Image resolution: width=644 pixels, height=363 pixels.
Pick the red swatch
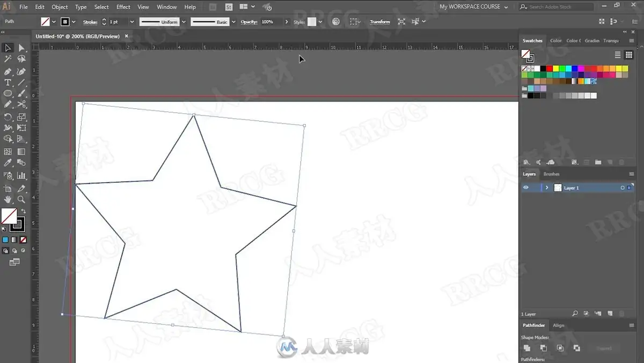click(550, 69)
